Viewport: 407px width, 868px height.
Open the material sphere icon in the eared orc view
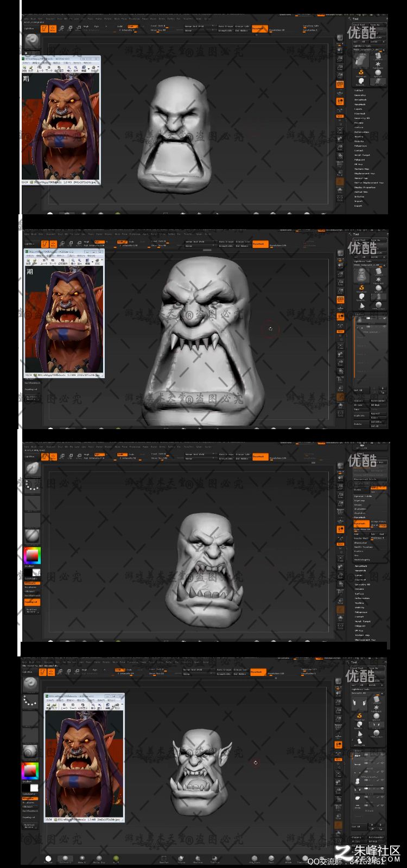pyautogui.click(x=30, y=751)
